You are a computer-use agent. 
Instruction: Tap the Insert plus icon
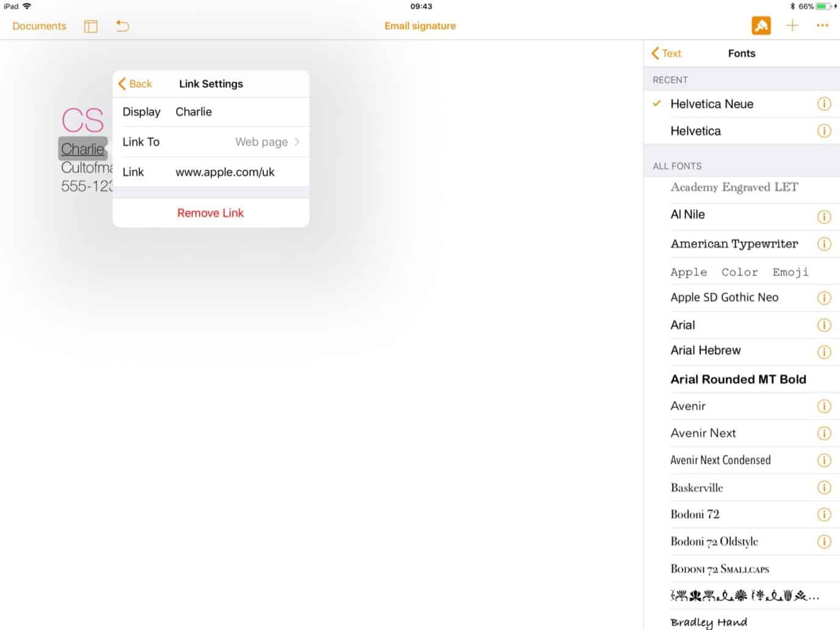[x=792, y=26]
